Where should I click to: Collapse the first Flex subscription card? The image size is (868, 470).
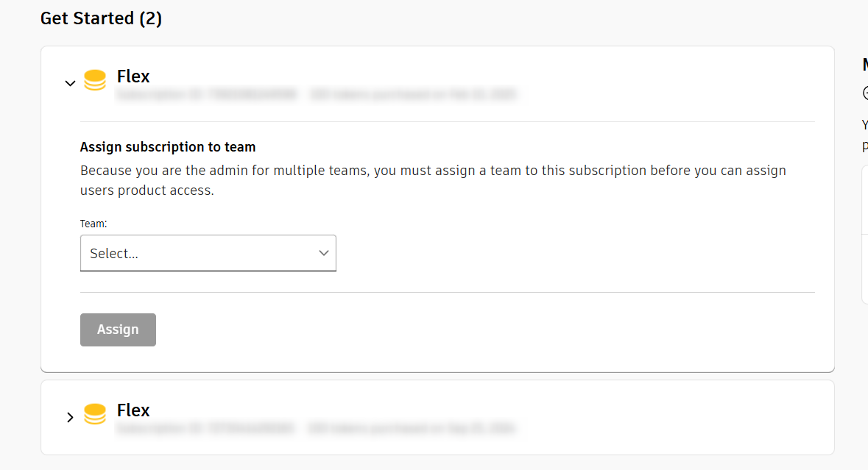70,84
